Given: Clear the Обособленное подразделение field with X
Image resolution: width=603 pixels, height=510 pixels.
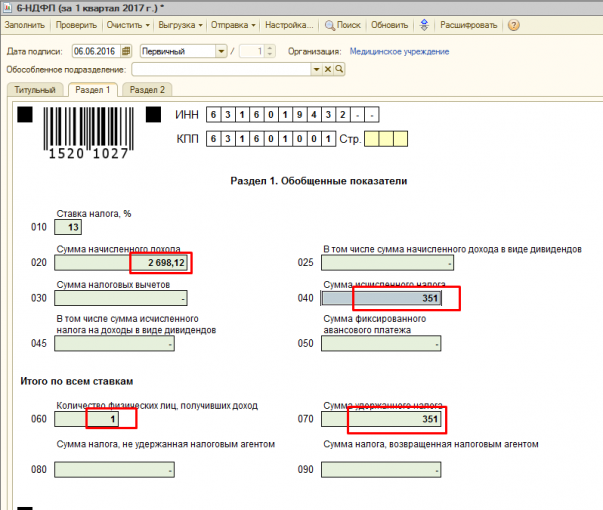Looking at the screenshot, I should pos(328,70).
